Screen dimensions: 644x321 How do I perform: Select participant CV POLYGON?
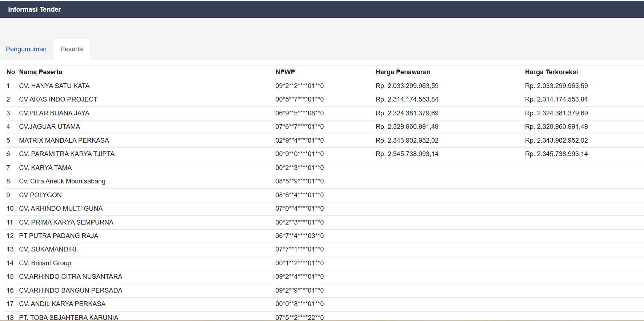(x=40, y=195)
